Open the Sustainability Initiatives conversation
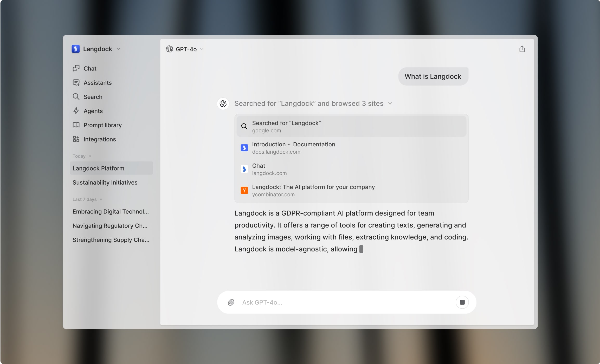 click(x=105, y=183)
